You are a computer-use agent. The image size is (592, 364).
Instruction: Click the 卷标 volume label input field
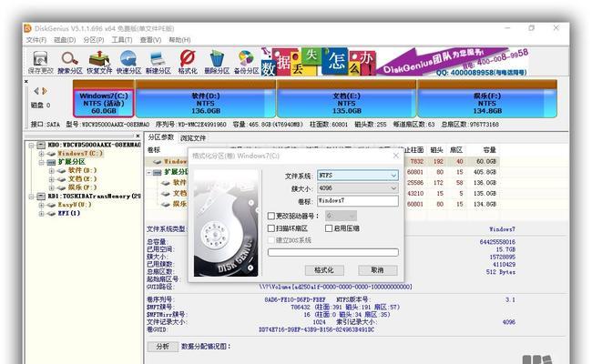(358, 201)
